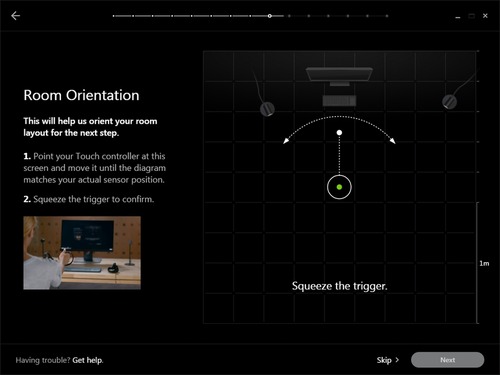500x375 pixels.
Task: Click the 'Squeeze the trigger.' prompt text
Action: (x=340, y=286)
